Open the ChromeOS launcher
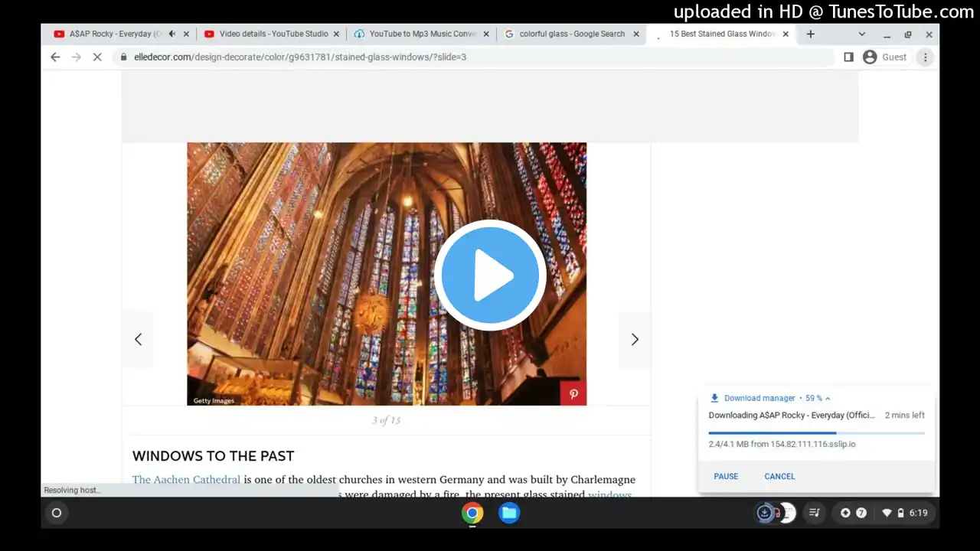The height and width of the screenshot is (551, 980). [x=56, y=513]
